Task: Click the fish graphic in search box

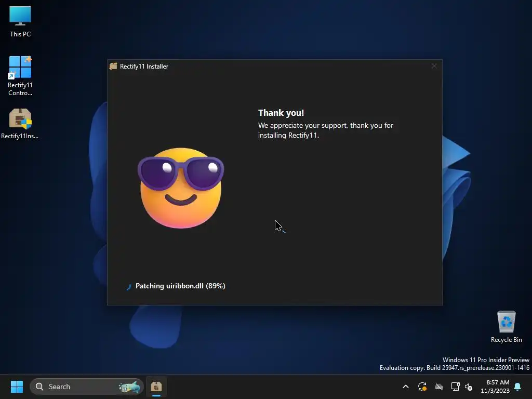Action: click(129, 387)
